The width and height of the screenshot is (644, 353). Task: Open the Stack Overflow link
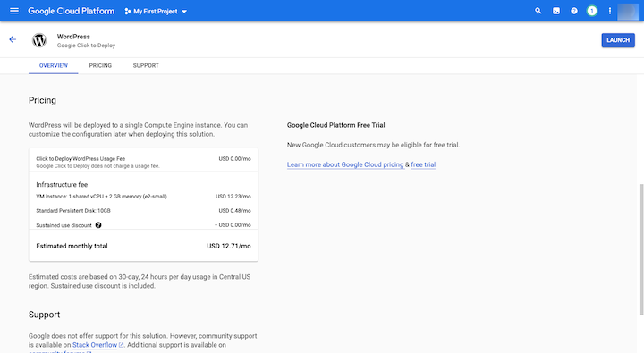(x=95, y=345)
